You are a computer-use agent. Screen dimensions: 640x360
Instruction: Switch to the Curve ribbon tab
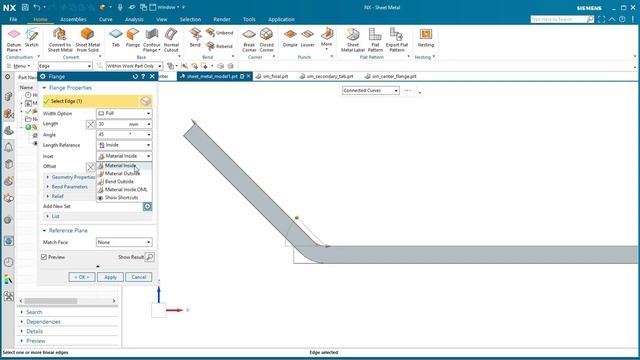coord(105,20)
